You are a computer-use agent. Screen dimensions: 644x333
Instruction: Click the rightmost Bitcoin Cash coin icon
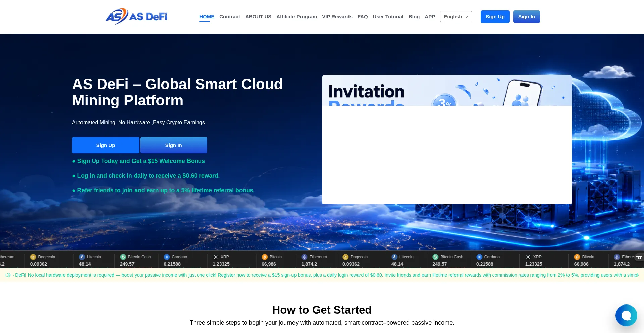click(435, 257)
